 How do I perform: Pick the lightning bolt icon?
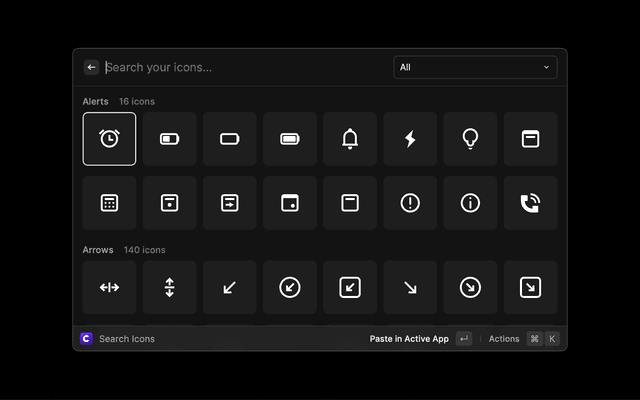(x=409, y=139)
